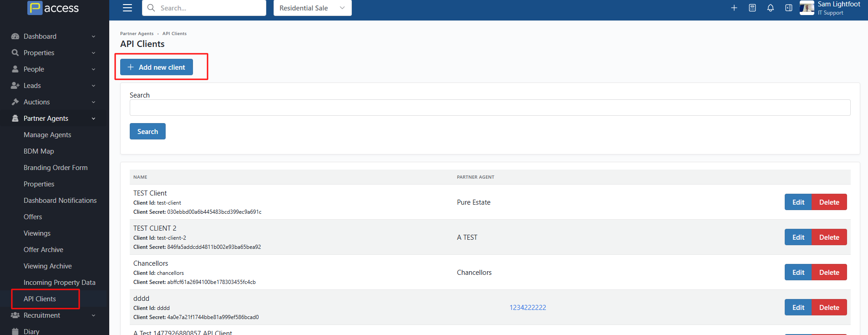The height and width of the screenshot is (335, 868).
Task: Select the A TEST partner agent text
Action: pos(467,237)
